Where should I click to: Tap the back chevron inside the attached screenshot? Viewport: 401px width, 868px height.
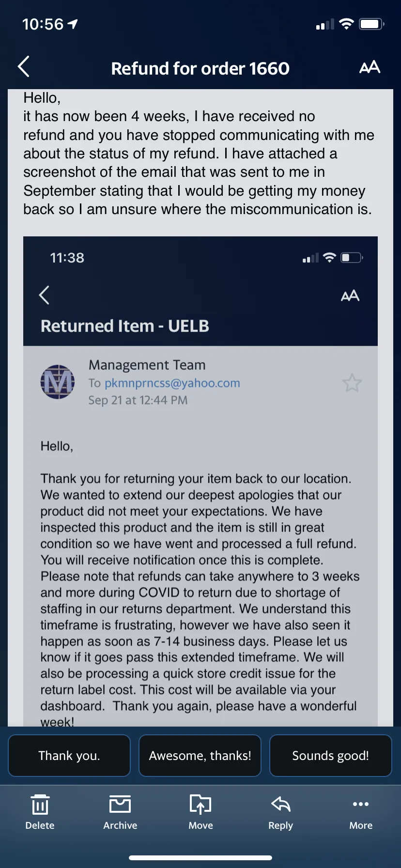tap(44, 295)
